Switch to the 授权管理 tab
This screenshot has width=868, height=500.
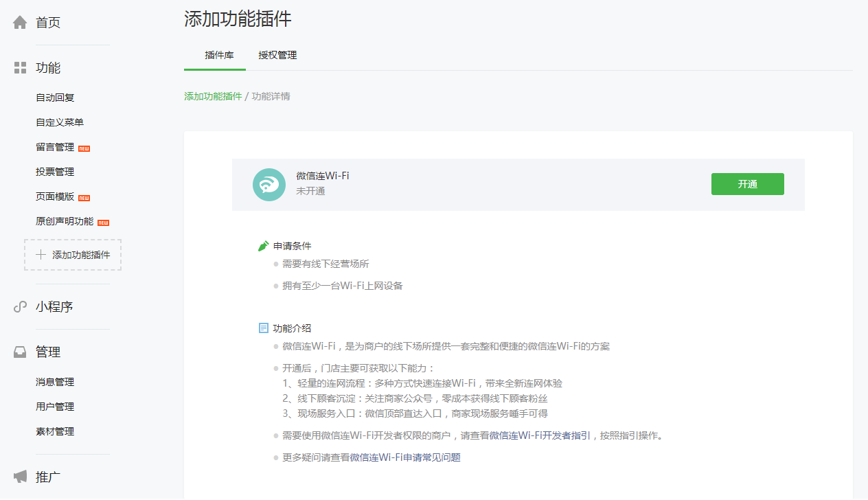click(277, 55)
